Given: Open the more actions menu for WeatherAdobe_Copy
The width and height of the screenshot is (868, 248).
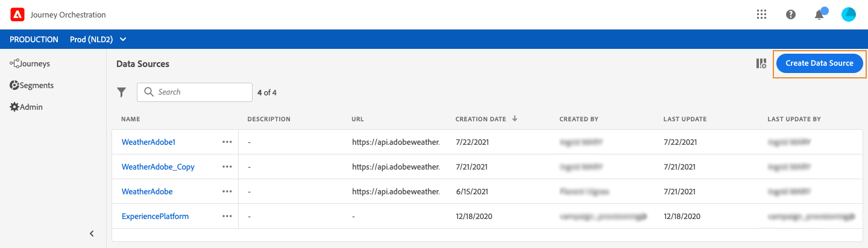Looking at the screenshot, I should pos(227,167).
